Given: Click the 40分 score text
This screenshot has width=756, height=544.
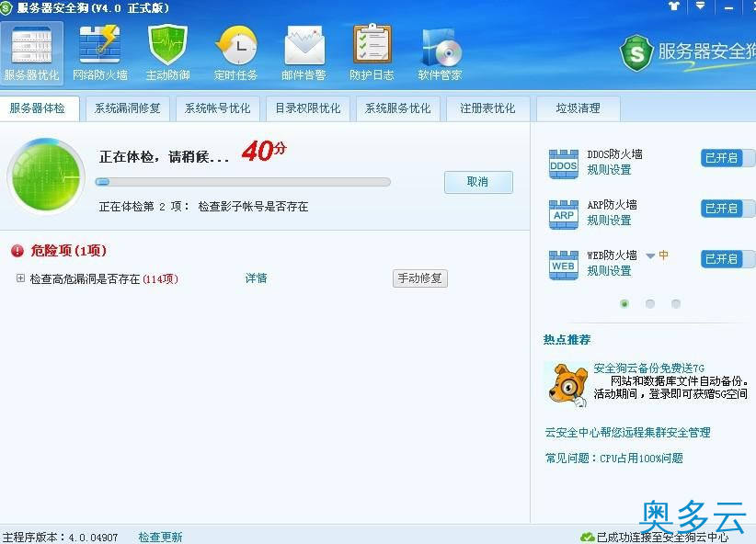Looking at the screenshot, I should [x=264, y=151].
